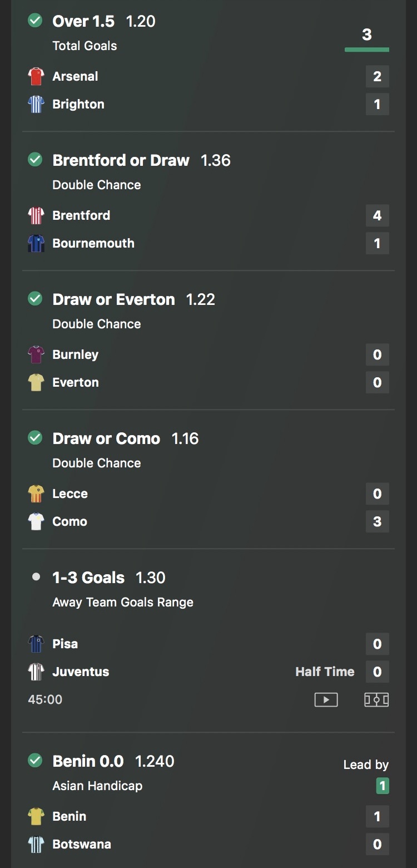
Task: Click the Burnley claret jersey icon
Action: 36,354
